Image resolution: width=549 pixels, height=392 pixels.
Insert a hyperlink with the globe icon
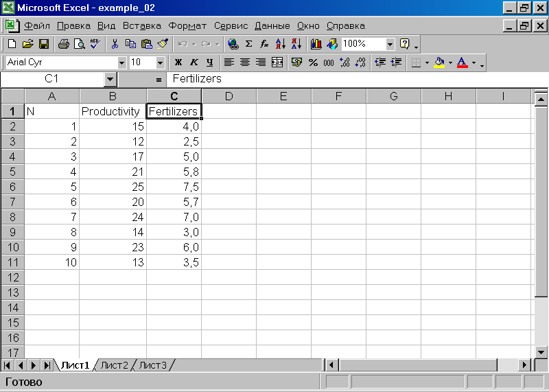(x=233, y=44)
